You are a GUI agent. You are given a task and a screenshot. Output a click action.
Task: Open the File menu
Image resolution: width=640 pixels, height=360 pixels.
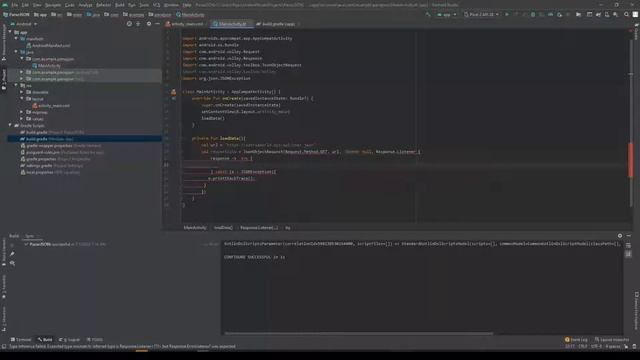pos(15,5)
